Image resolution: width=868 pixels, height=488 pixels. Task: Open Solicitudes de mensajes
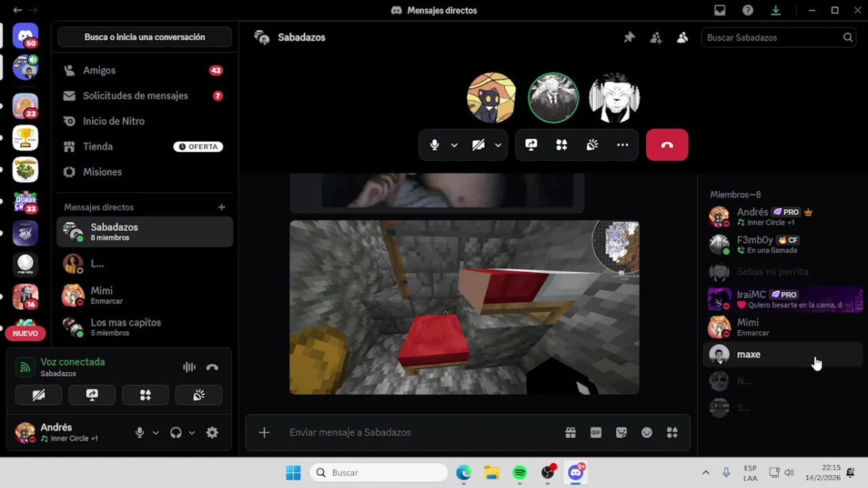[x=144, y=96]
